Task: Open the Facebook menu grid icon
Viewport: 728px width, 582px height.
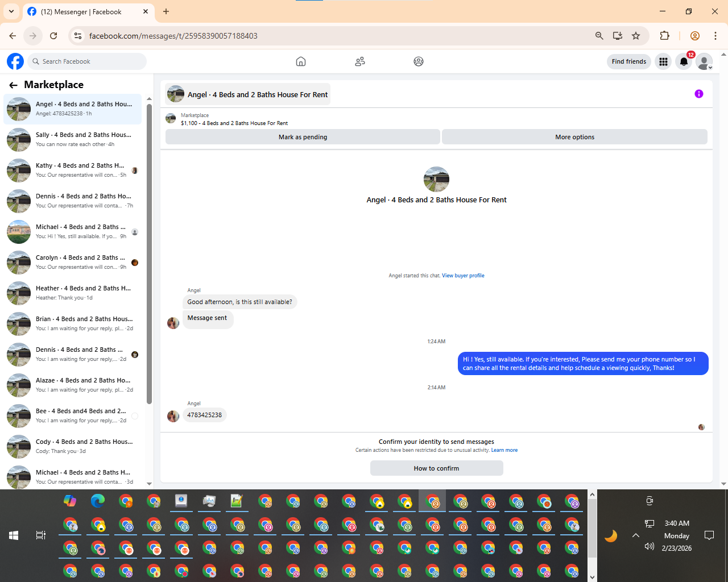Action: pos(663,61)
